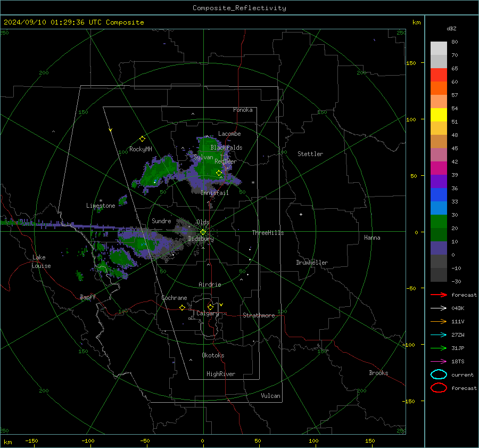Viewport: 479px width, 448px height.
Task: Click the magenta 18TS arrow icon
Action: click(x=439, y=362)
